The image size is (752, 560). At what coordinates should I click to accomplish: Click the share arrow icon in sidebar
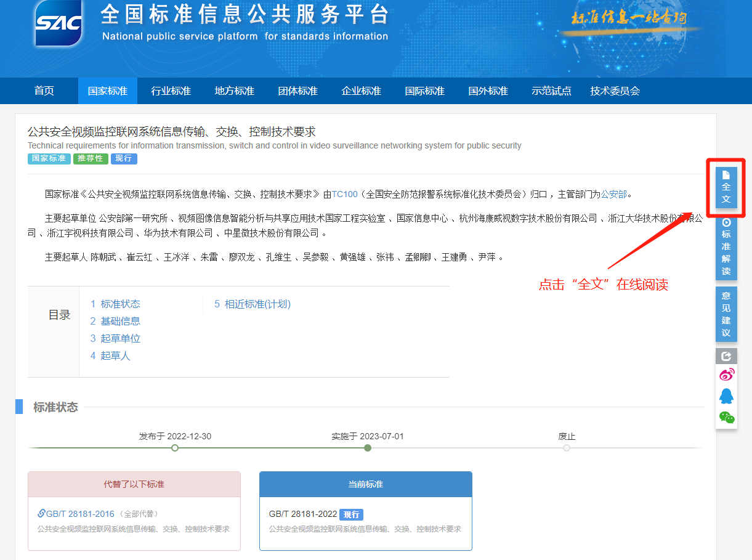click(726, 356)
